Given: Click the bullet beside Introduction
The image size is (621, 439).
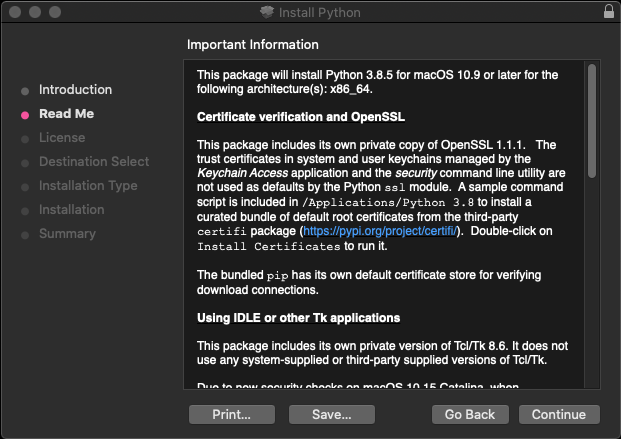Looking at the screenshot, I should pyautogui.click(x=25, y=92).
